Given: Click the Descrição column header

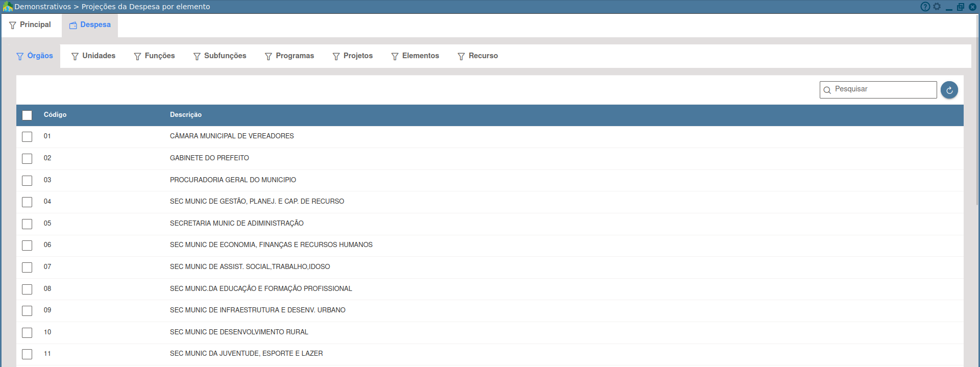Looking at the screenshot, I should (186, 115).
